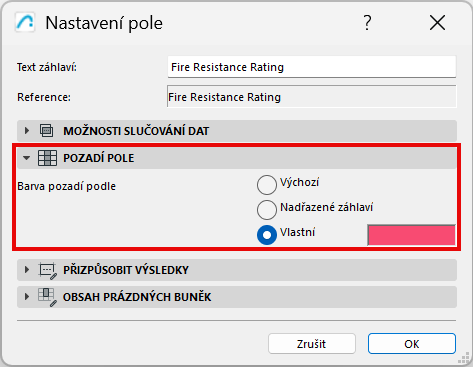Click the Přizpůsobit výsledky pencil icon
473x367 pixels.
tap(48, 270)
